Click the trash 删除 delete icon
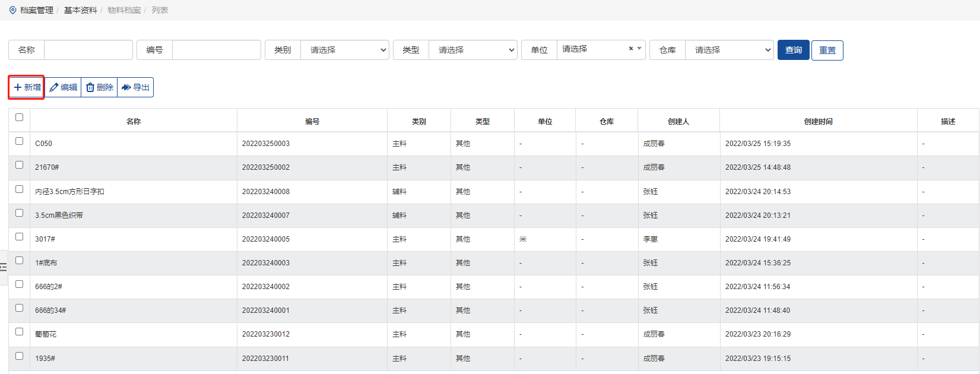 point(90,87)
